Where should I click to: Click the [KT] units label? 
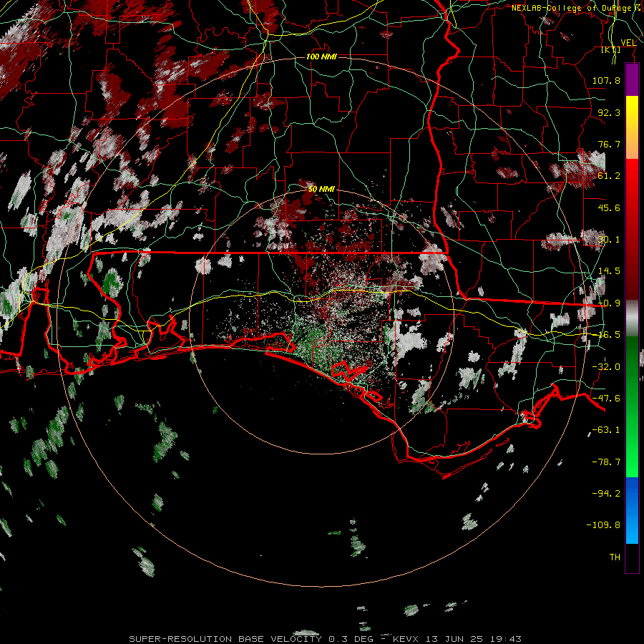click(611, 49)
